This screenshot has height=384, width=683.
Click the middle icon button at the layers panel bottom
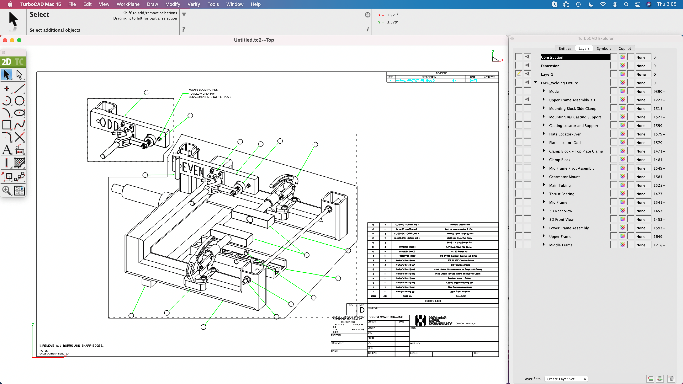pyautogui.click(x=659, y=378)
